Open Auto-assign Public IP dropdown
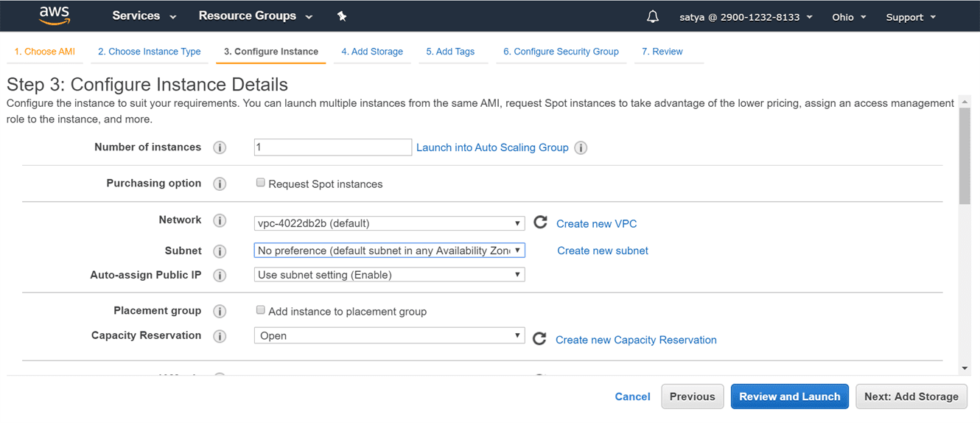The height and width of the screenshot is (423, 980). pyautogui.click(x=389, y=275)
